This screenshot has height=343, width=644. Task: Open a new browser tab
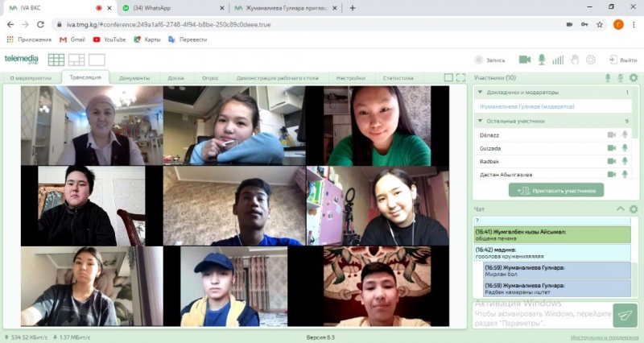pyautogui.click(x=353, y=8)
